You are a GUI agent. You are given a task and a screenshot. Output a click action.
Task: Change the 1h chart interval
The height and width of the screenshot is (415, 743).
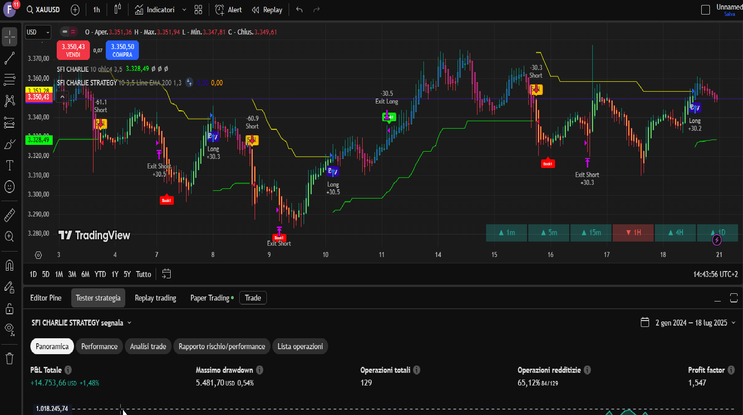[x=97, y=9]
